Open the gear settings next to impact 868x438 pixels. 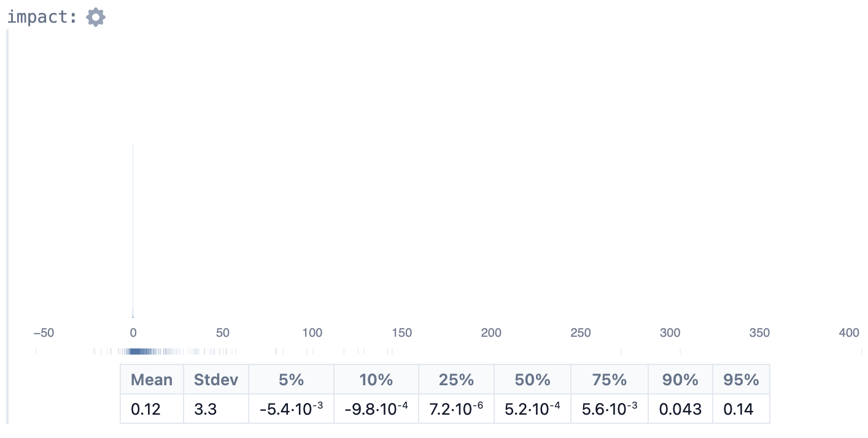pyautogui.click(x=96, y=17)
